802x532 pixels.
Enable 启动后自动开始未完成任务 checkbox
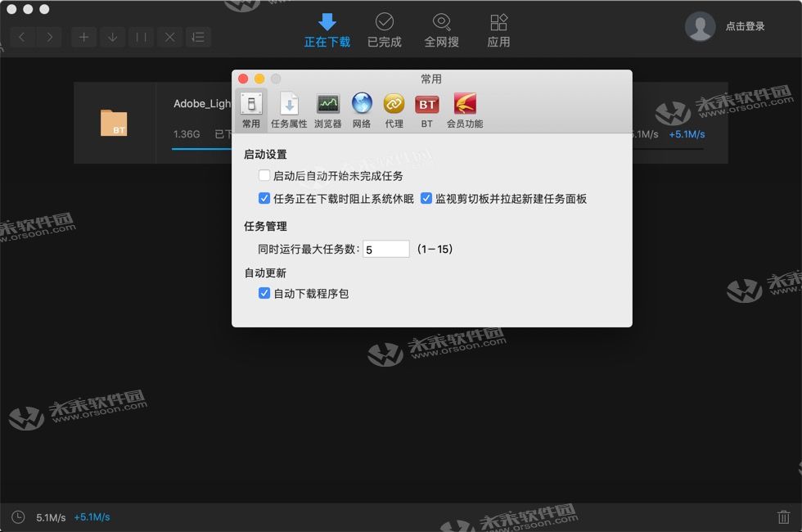(264, 176)
